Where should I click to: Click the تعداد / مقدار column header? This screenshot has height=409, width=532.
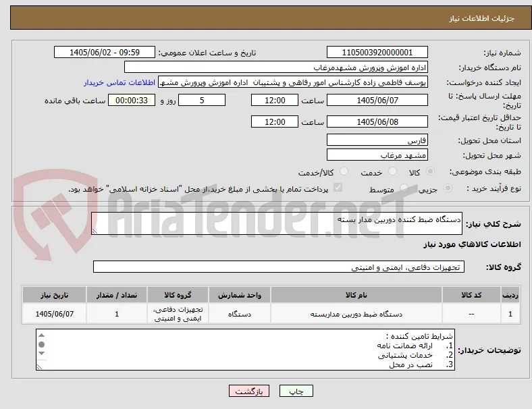tap(117, 295)
